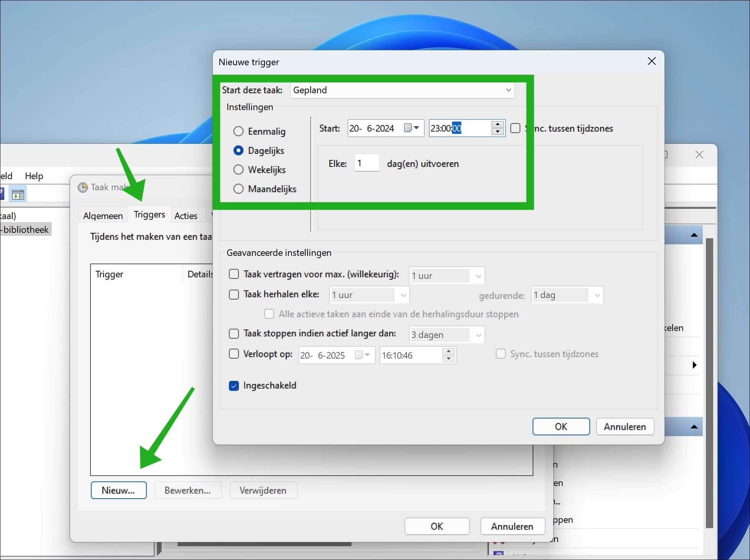Enable the Sync. tussen tijdzones checkbox

(x=515, y=128)
